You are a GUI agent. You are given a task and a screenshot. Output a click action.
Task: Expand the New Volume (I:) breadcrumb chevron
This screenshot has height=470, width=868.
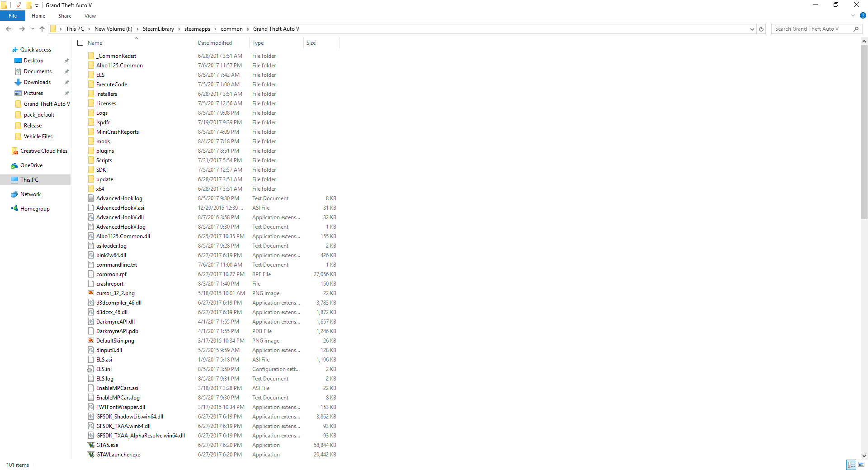tap(137, 29)
